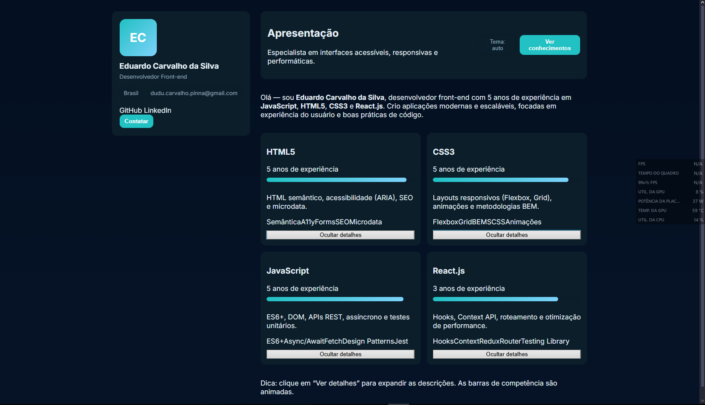
Task: Click the email dudu.carvalho.pinna@gmail.com
Action: click(194, 93)
